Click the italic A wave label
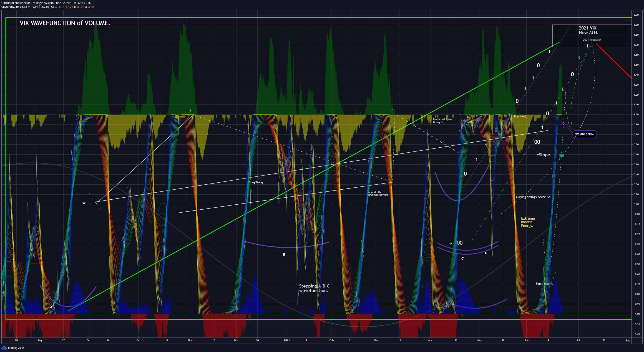 (51, 307)
